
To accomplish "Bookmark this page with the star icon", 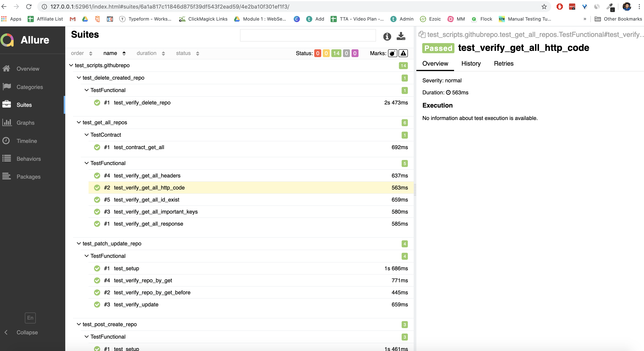I will 544,7.
